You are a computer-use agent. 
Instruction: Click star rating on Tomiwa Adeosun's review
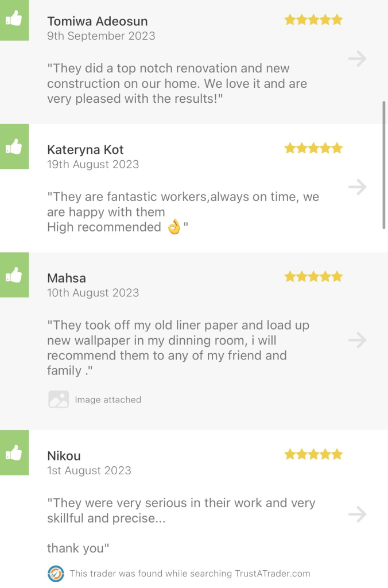click(313, 20)
